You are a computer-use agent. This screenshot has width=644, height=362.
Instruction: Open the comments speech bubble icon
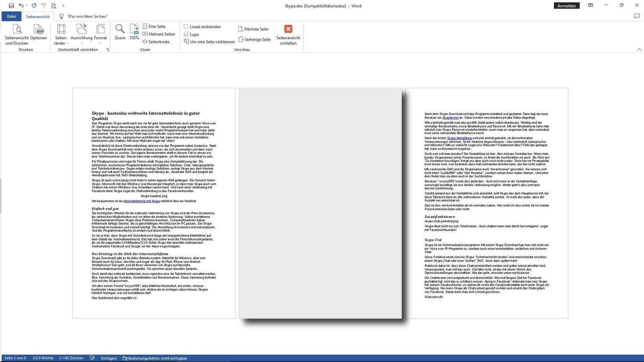[x=637, y=16]
